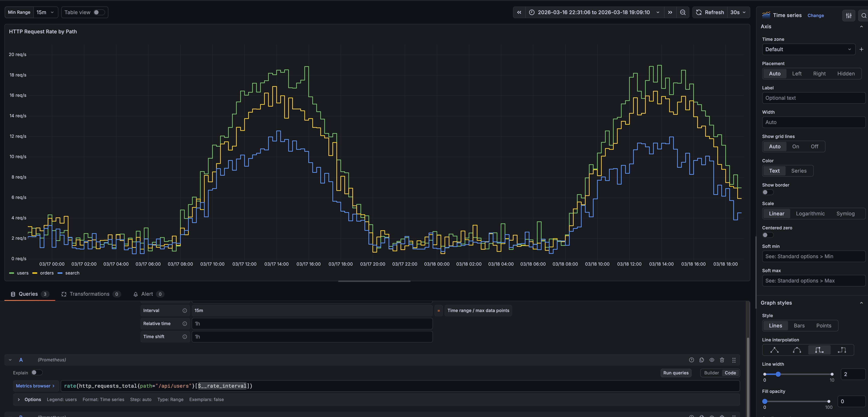Screen dimensions: 868x417
Task: Click Run queries button
Action: pos(676,373)
